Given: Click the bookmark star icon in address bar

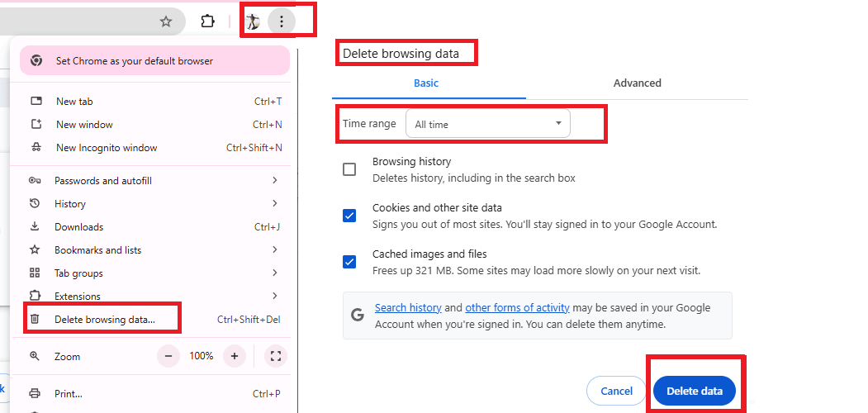Looking at the screenshot, I should [165, 21].
